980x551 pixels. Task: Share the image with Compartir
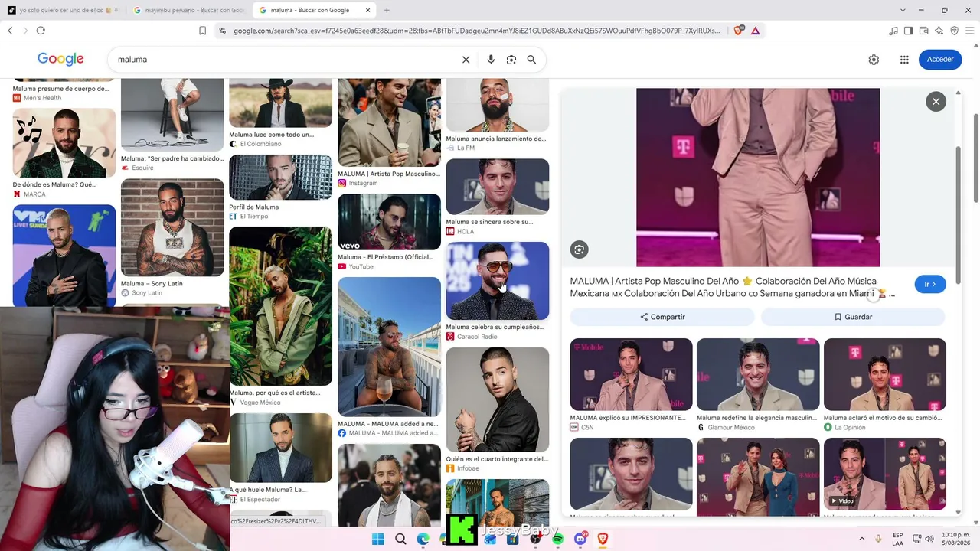tap(662, 317)
